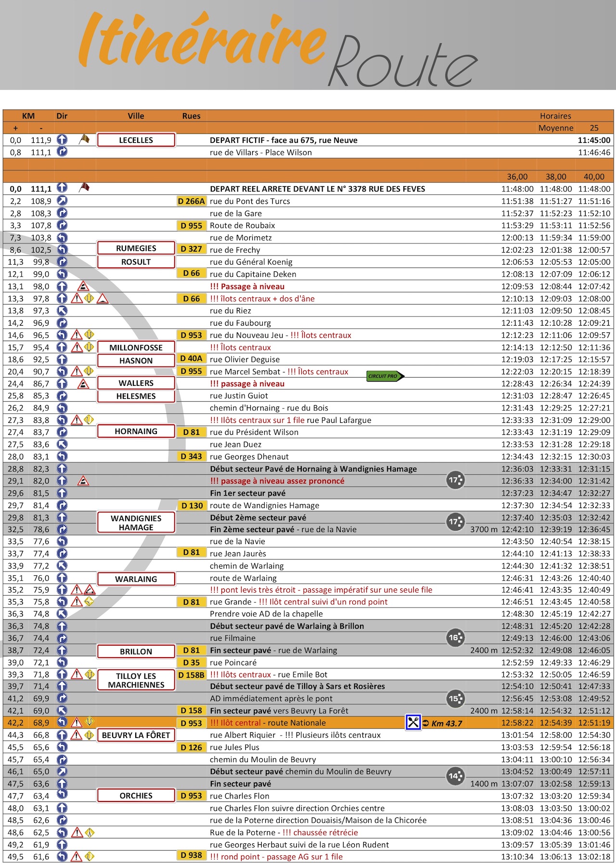The width and height of the screenshot is (616, 865).
Task: Click the D 40A road label
Action: (x=191, y=358)
